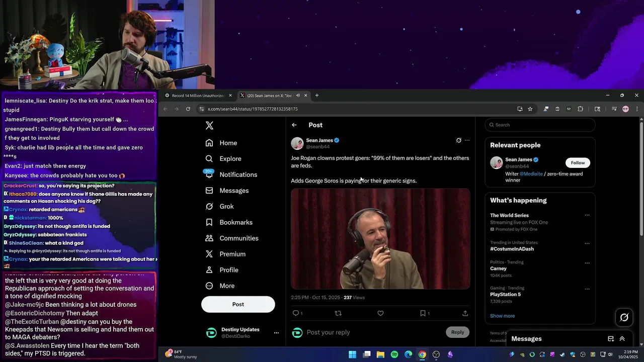Click the Grok icon on Sean James' post

tap(458, 140)
